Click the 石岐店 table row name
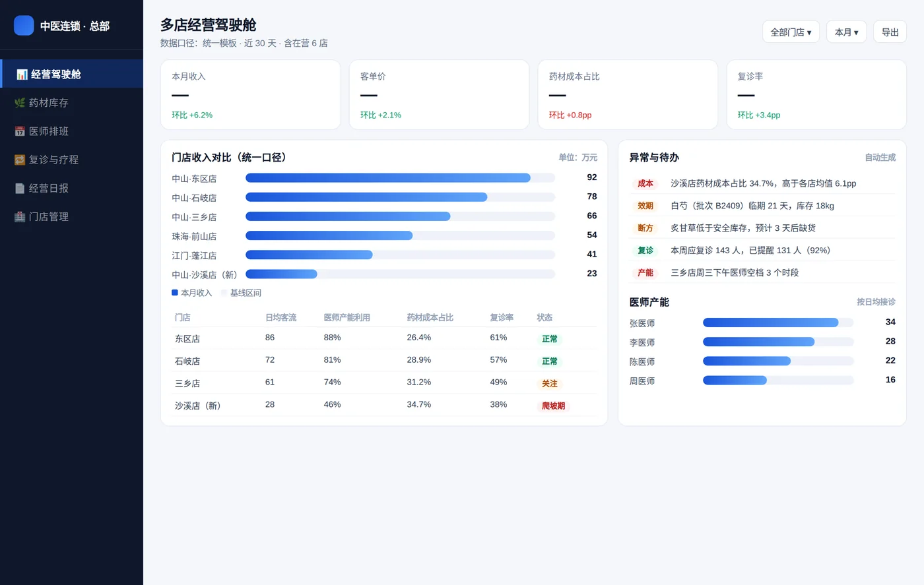 (x=187, y=361)
